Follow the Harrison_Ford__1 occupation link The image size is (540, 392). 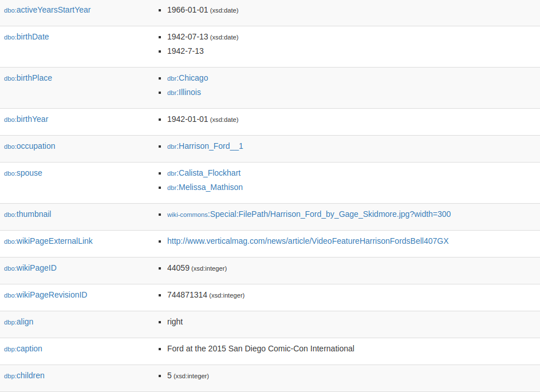pyautogui.click(x=205, y=146)
